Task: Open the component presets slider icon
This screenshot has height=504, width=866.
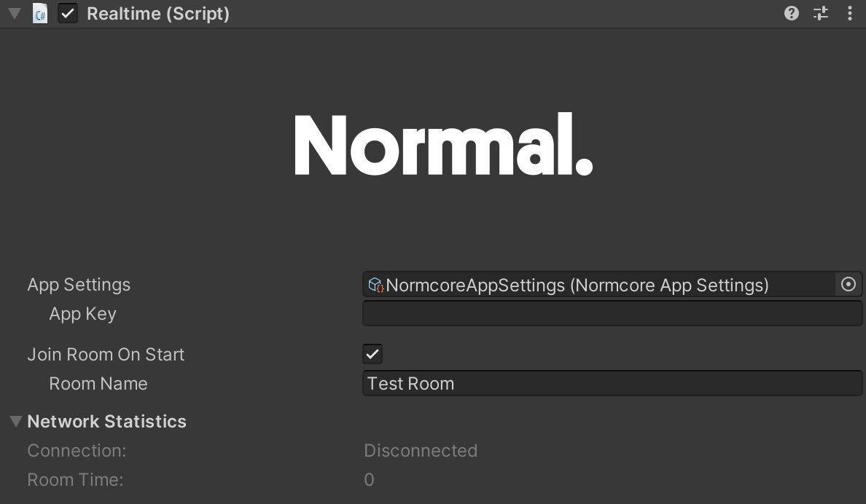Action: click(821, 13)
